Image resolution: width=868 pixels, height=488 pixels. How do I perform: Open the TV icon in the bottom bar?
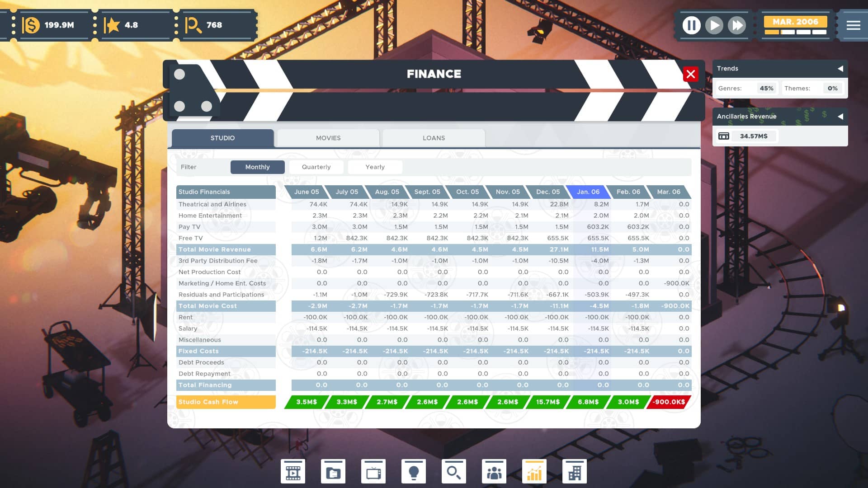click(x=373, y=472)
